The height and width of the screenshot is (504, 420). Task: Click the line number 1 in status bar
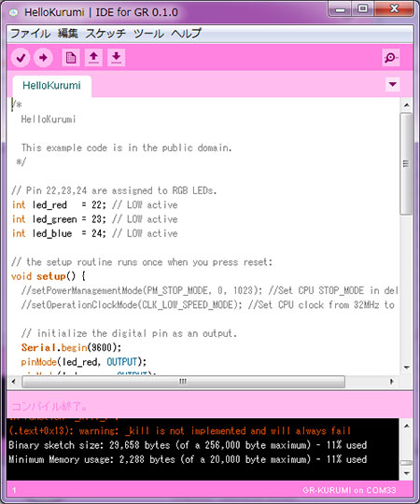[14, 490]
